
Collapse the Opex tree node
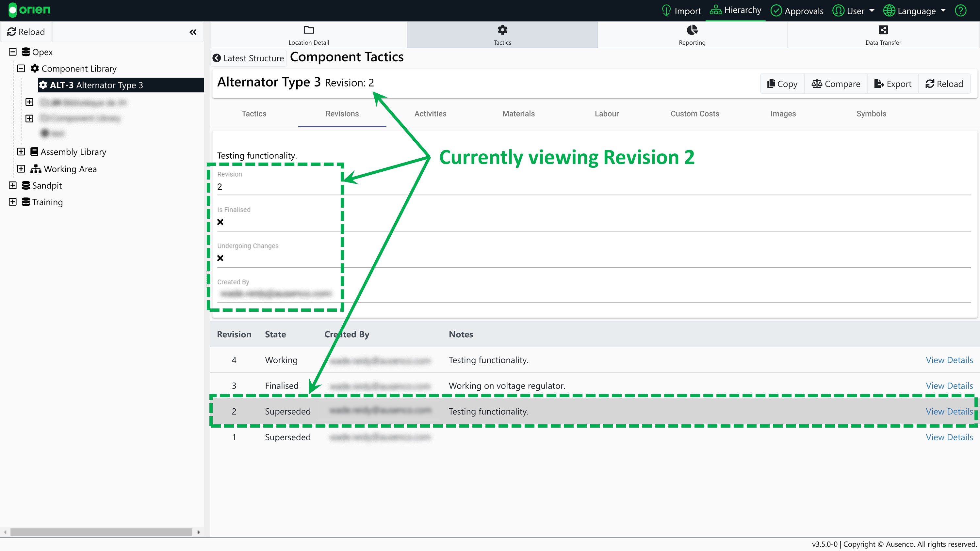point(12,52)
